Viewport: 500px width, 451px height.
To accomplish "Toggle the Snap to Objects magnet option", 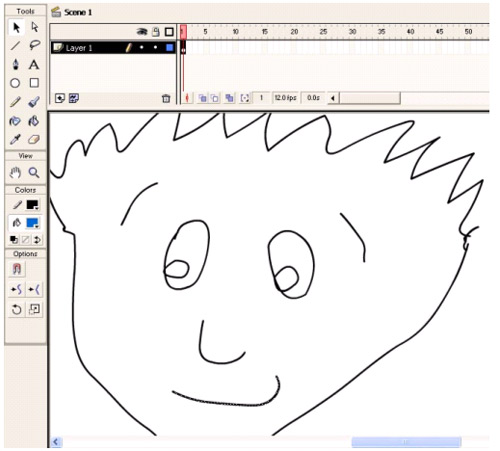I will [x=17, y=269].
